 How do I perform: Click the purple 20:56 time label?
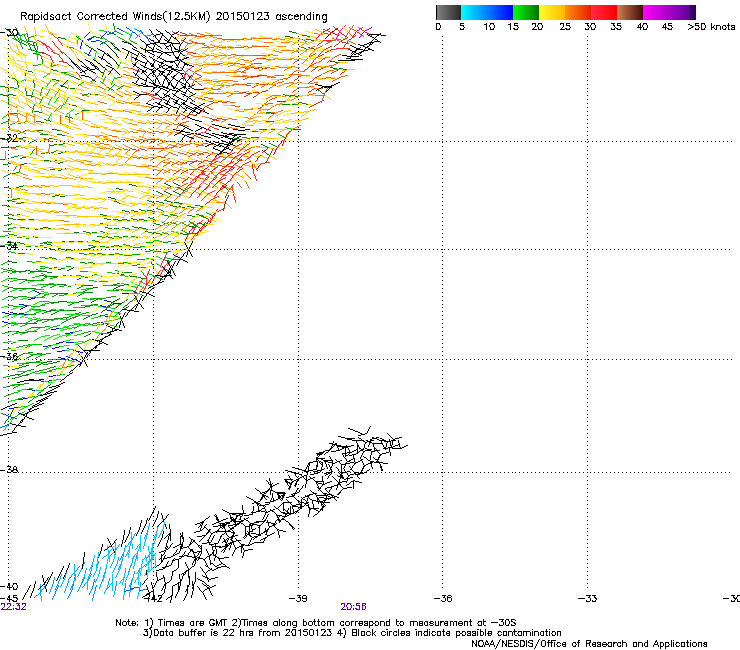click(353, 607)
